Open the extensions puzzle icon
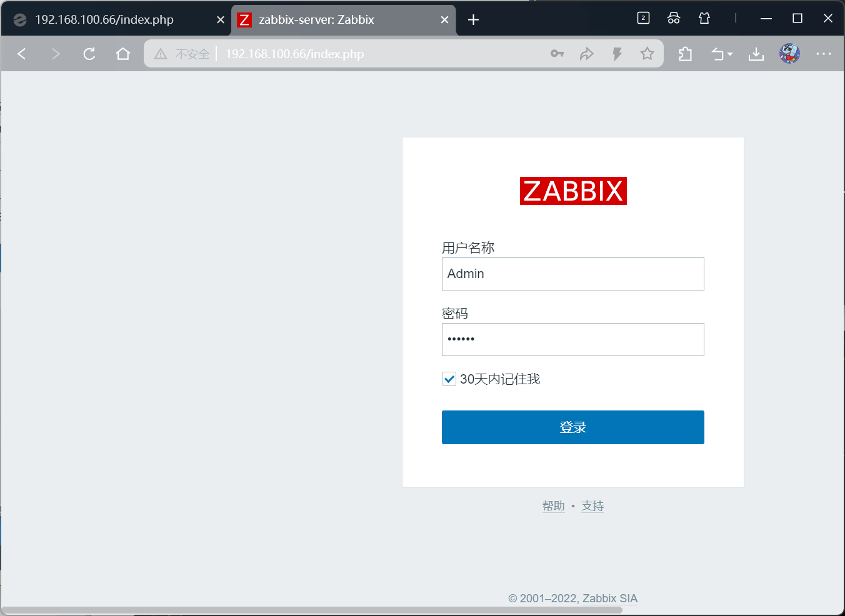This screenshot has width=845, height=616. tap(685, 54)
